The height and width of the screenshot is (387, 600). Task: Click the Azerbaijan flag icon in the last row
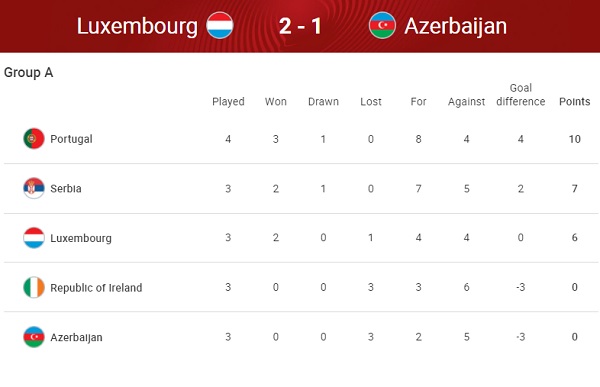[34, 337]
